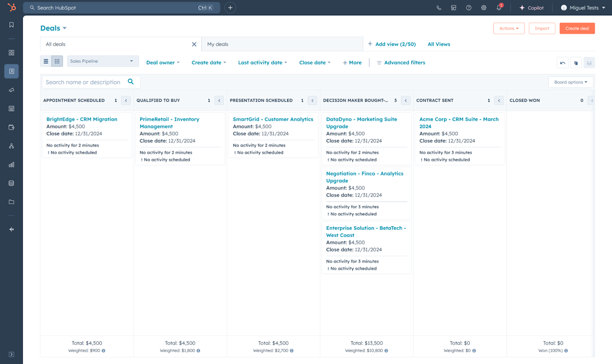Switch to list view layout

click(46, 61)
